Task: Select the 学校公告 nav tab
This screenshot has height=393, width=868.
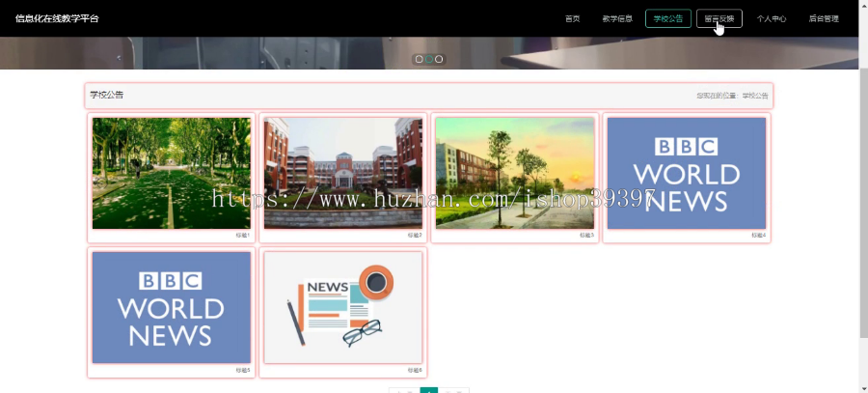Action: click(668, 18)
